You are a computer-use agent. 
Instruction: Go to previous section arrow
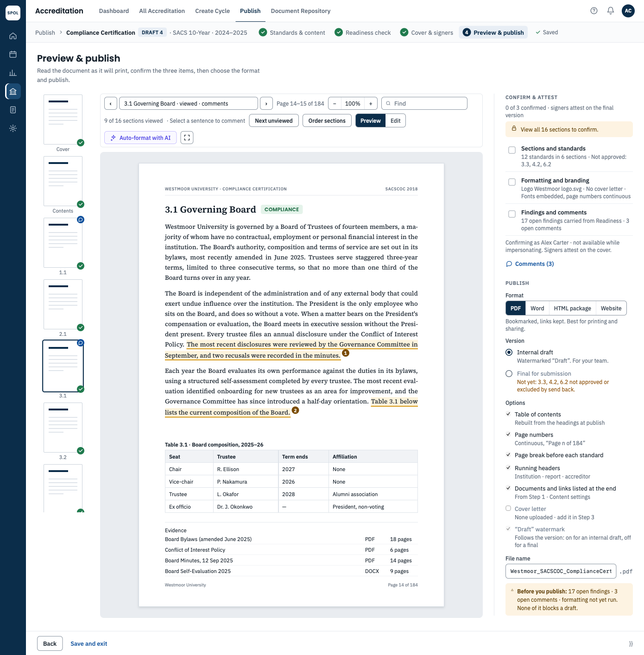(111, 103)
